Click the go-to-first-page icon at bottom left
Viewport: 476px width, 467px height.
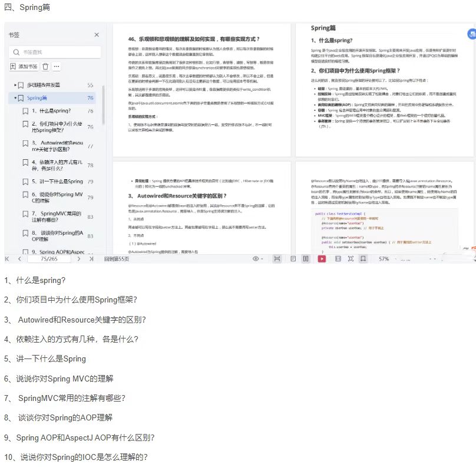7,258
